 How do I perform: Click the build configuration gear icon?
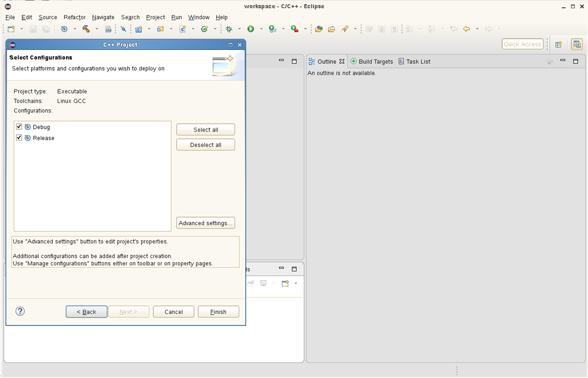click(x=64, y=29)
